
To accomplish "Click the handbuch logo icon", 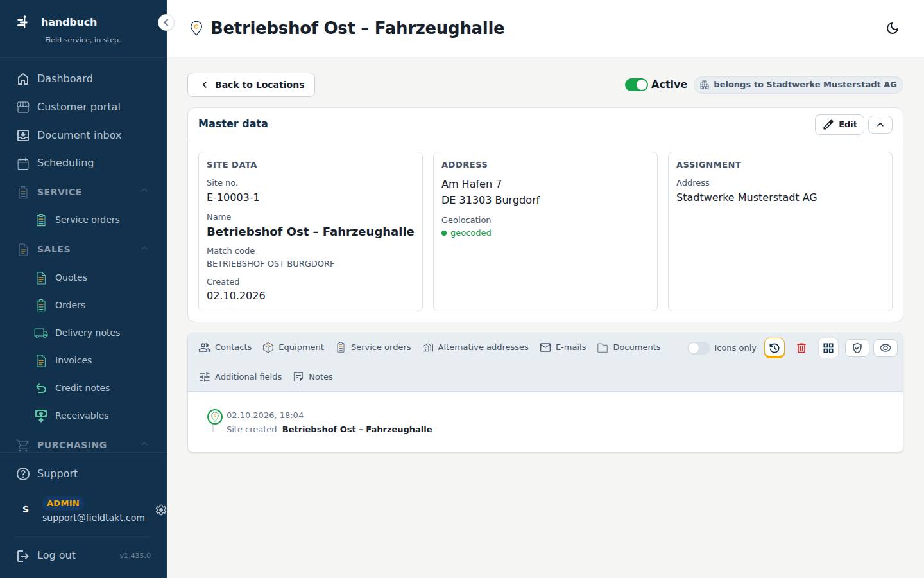I will pyautogui.click(x=22, y=22).
